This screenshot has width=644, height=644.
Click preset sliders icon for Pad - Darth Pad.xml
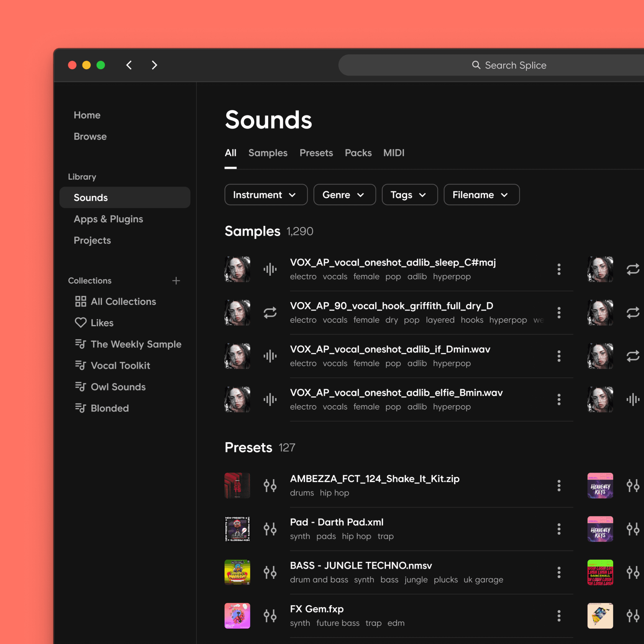(270, 529)
